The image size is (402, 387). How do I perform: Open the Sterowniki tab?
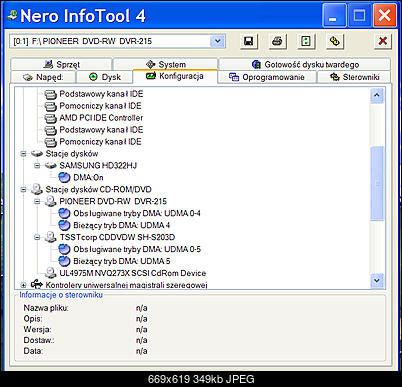coord(354,77)
